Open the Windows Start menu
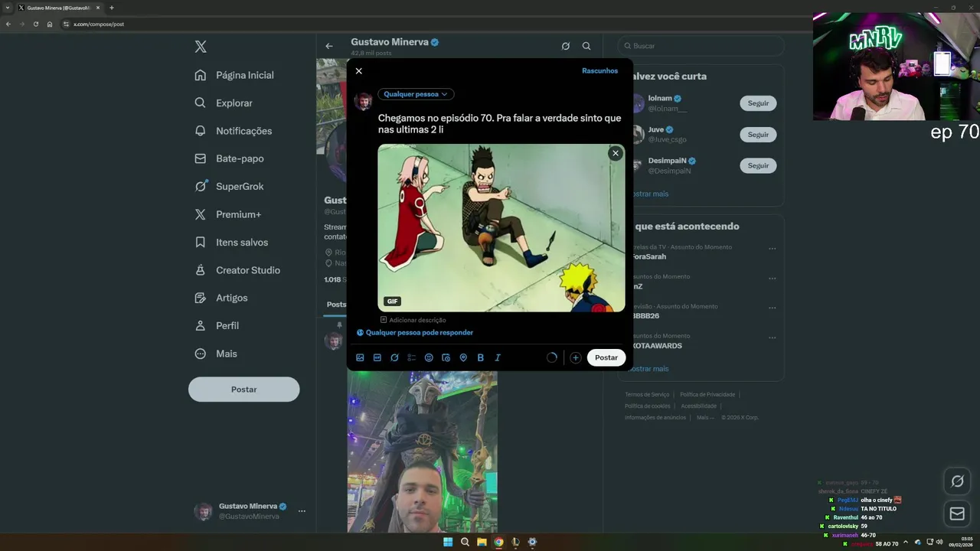 click(x=448, y=542)
